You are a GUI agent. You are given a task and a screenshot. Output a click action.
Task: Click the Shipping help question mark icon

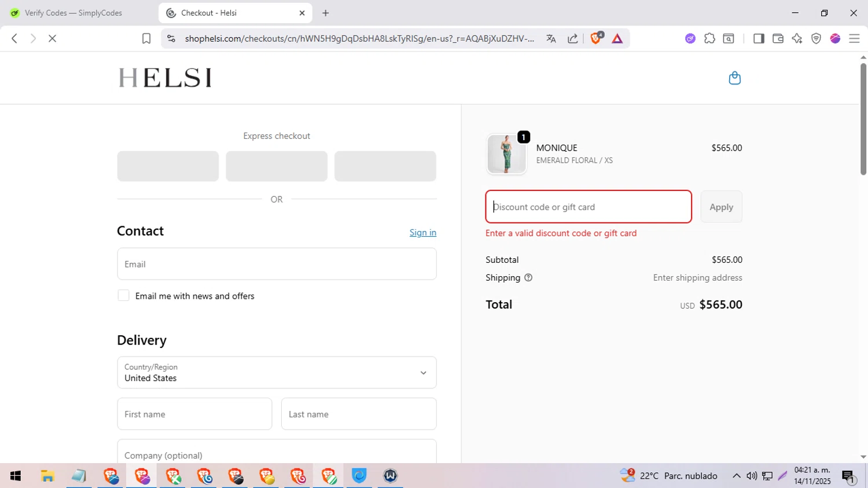click(528, 278)
